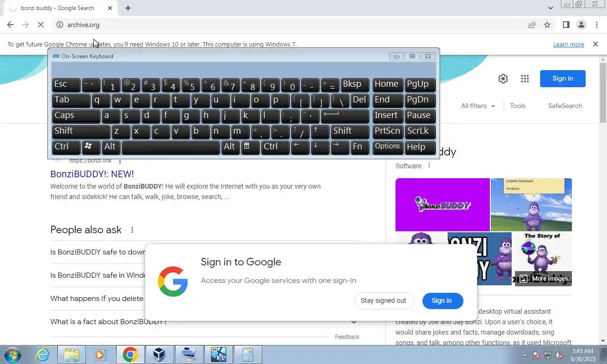The width and height of the screenshot is (607, 364).
Task: Open BonziBUDDY result options dots
Action: (x=120, y=161)
